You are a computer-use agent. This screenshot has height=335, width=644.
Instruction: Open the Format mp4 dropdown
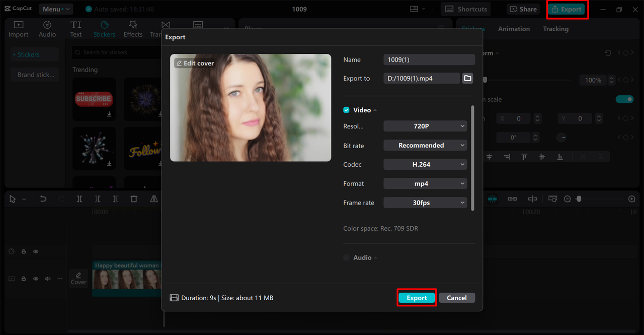pyautogui.click(x=425, y=183)
